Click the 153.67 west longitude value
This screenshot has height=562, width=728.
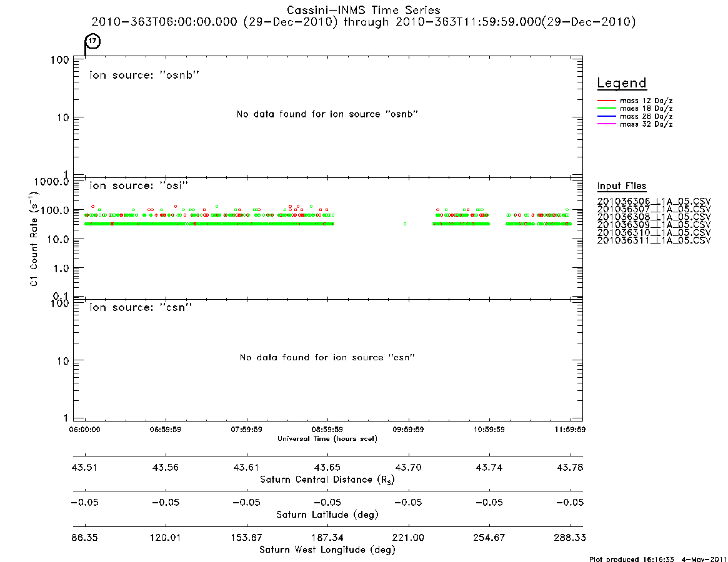(x=247, y=538)
